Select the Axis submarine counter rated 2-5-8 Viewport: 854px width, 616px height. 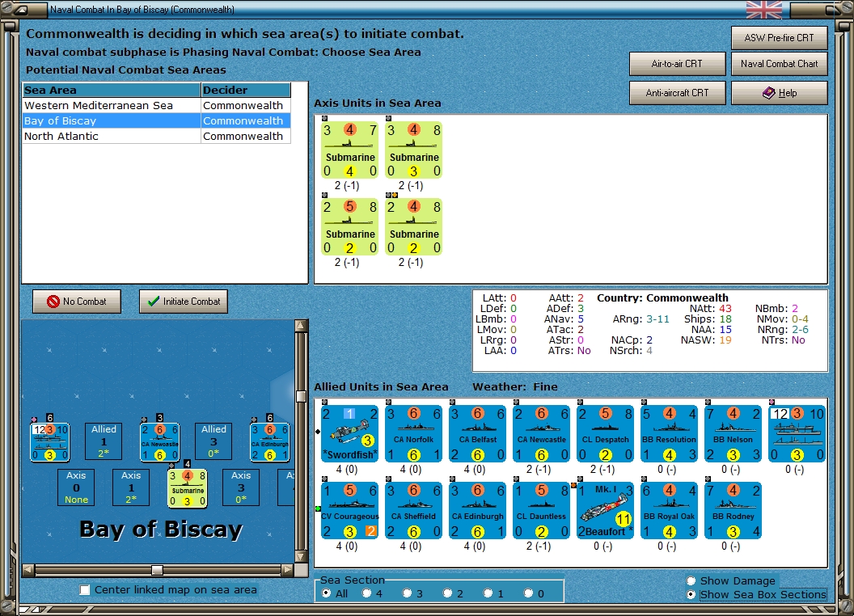[x=349, y=227]
